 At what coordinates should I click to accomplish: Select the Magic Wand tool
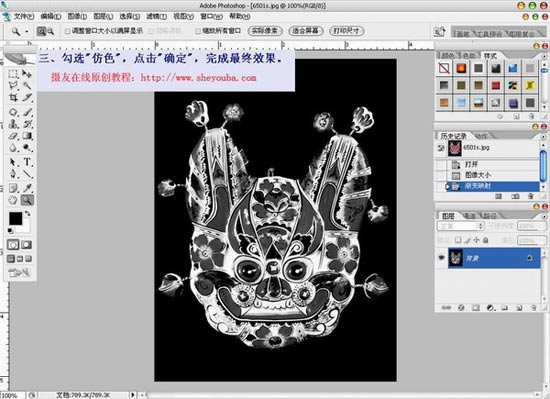(x=28, y=85)
